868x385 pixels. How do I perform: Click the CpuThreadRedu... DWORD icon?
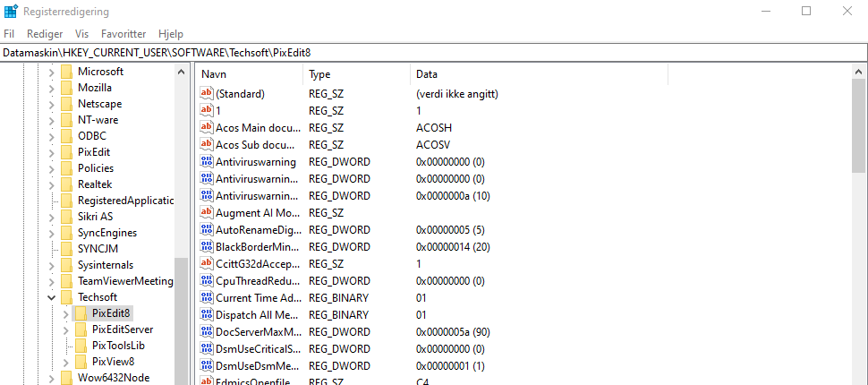click(x=207, y=280)
